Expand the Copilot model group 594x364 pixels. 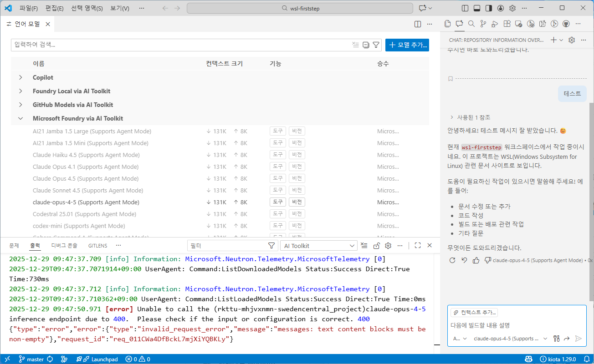pyautogui.click(x=20, y=77)
